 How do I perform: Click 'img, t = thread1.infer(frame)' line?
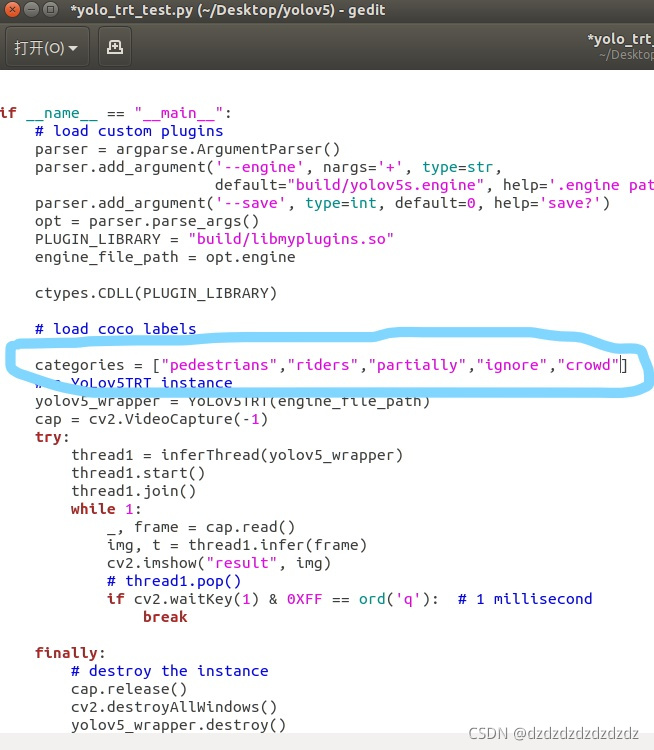(237, 545)
